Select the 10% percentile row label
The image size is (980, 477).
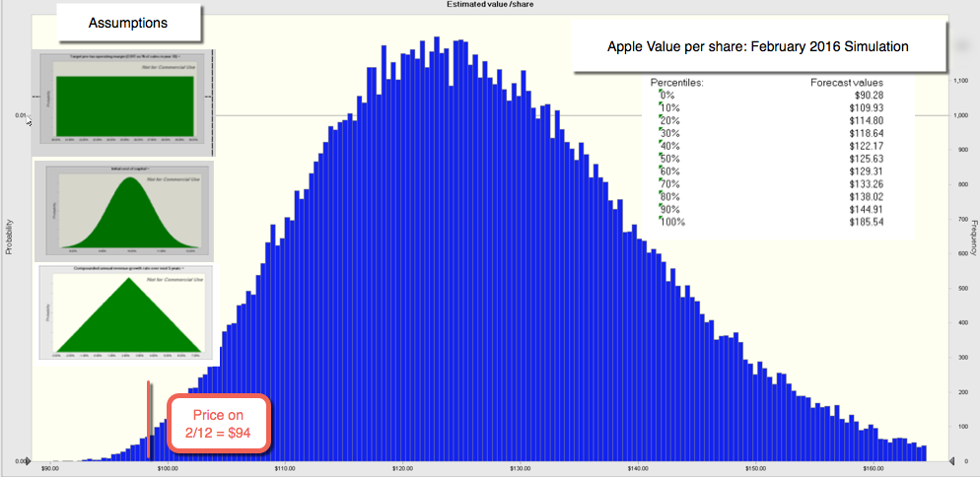pos(671,108)
